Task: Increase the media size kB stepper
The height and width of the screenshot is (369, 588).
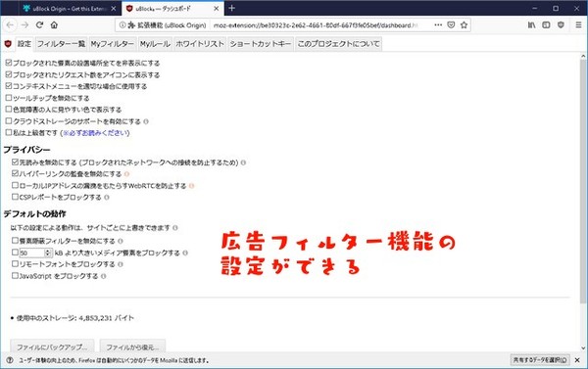Action: point(48,251)
